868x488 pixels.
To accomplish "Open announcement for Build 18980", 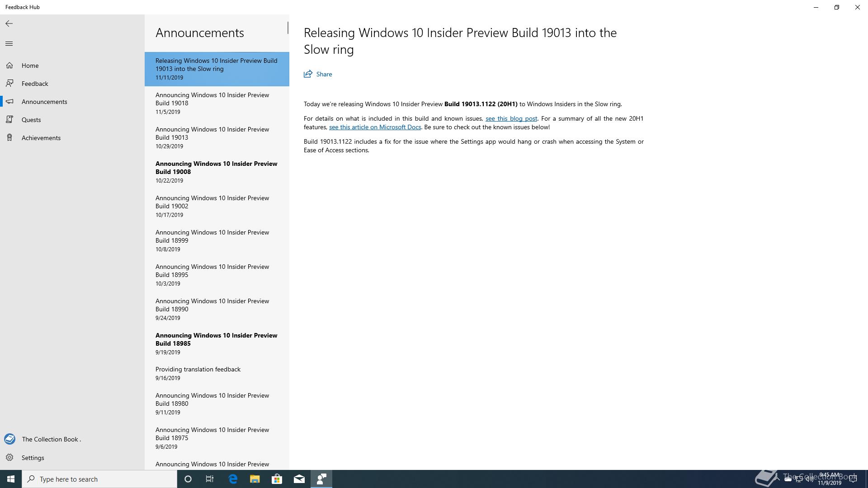I will click(217, 404).
